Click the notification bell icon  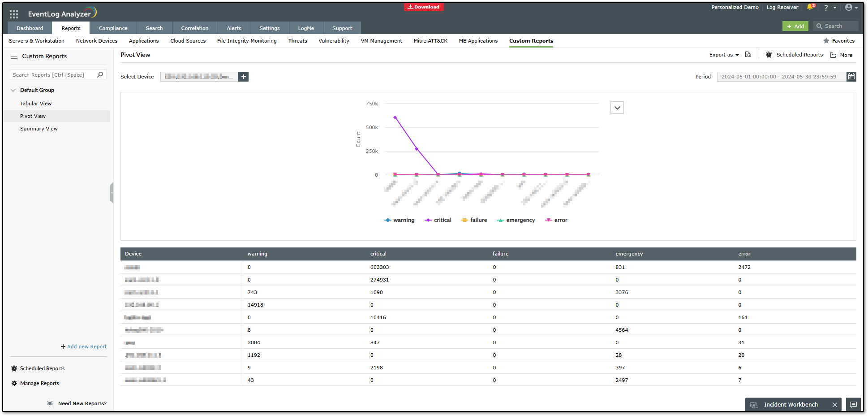coord(810,7)
